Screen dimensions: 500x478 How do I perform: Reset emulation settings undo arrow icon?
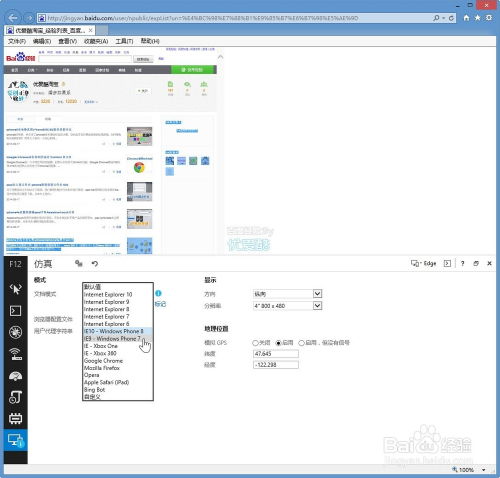95,264
